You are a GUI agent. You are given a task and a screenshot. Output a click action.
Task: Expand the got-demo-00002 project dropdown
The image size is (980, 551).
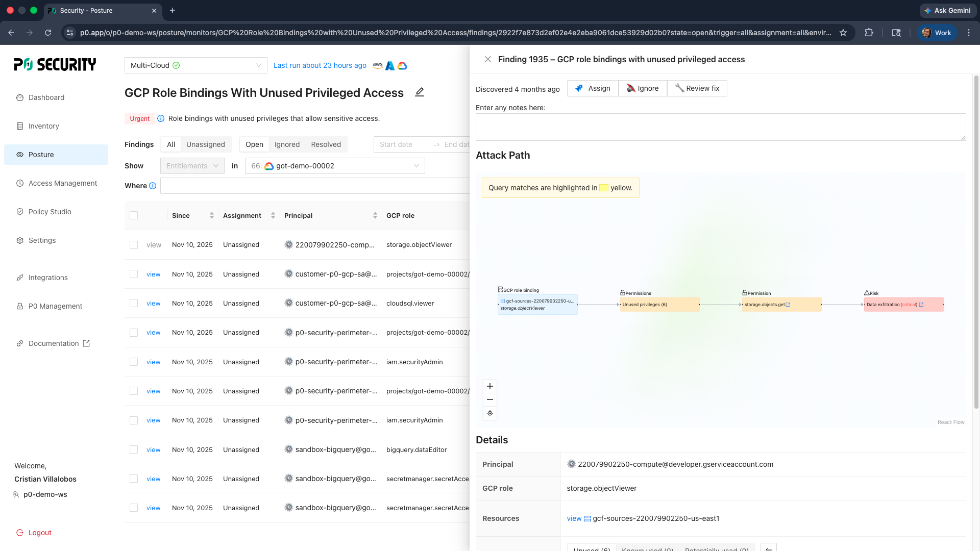pos(335,166)
